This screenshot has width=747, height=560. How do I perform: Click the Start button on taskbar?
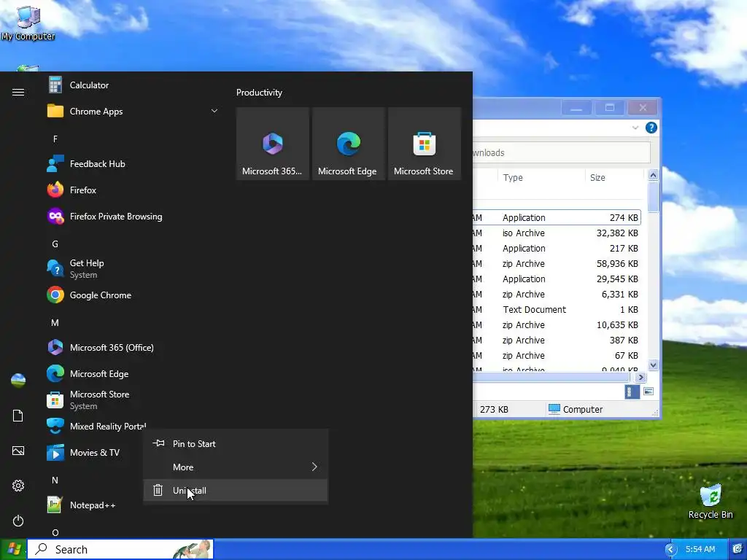13,549
